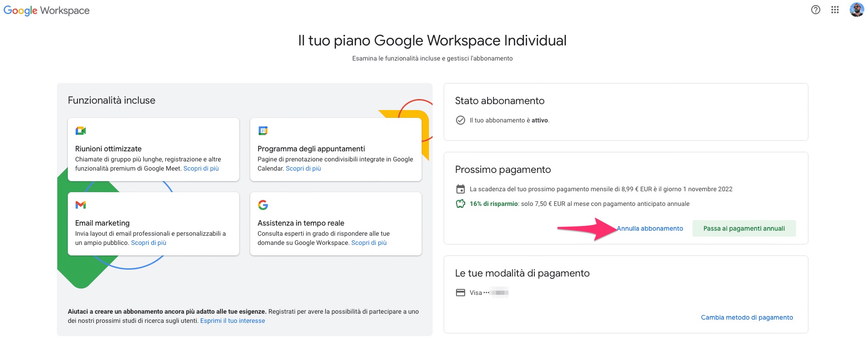Image resolution: width=868 pixels, height=349 pixels.
Task: Click the Gmail envelope icon
Action: pyautogui.click(x=81, y=205)
